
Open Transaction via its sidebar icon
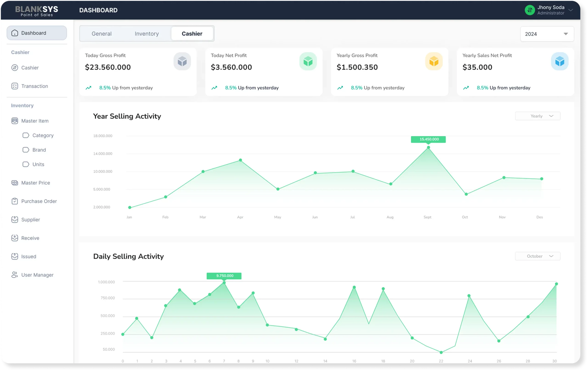[x=15, y=86]
